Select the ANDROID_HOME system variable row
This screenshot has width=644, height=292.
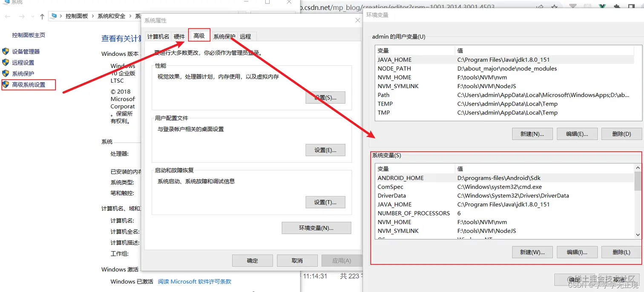pyautogui.click(x=505, y=178)
